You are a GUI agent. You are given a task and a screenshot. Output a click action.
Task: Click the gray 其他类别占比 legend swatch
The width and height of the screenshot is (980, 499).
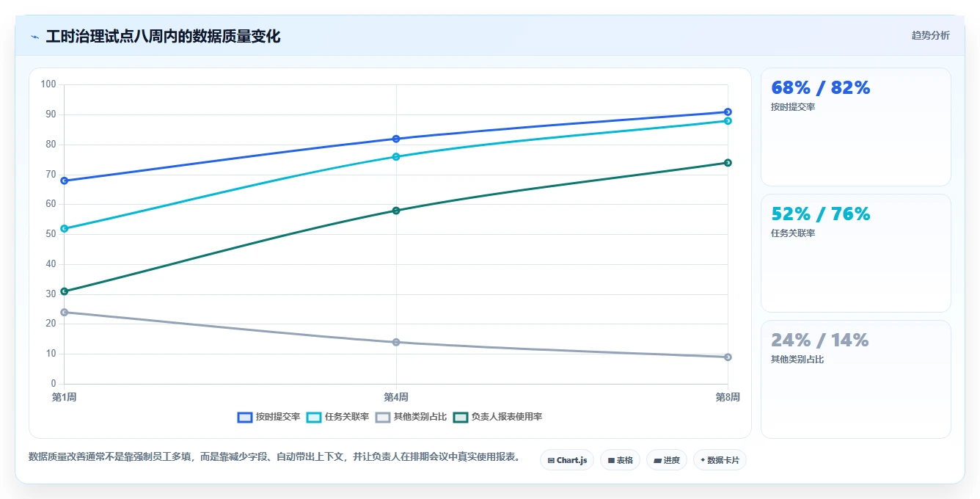point(383,417)
